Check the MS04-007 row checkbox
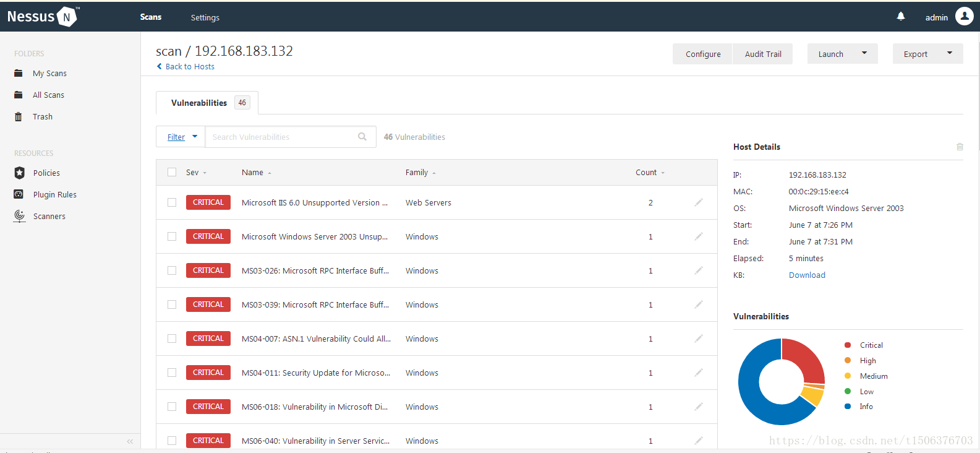Image resolution: width=980 pixels, height=453 pixels. [172, 339]
